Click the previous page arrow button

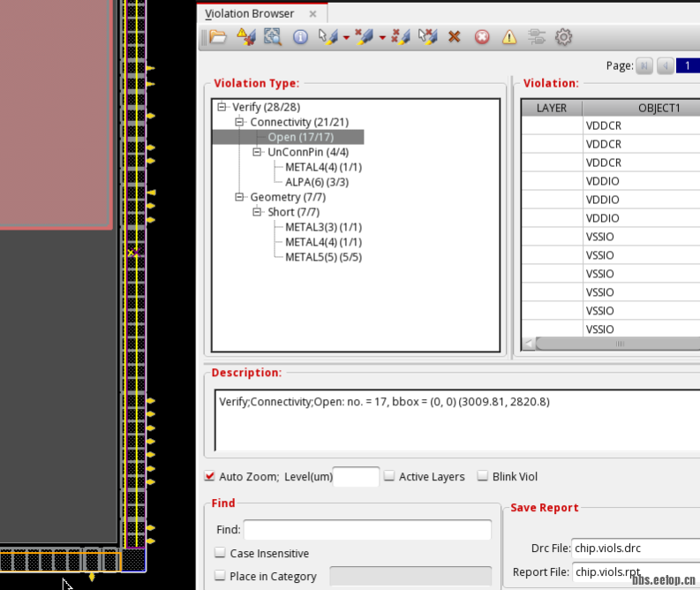pos(665,65)
